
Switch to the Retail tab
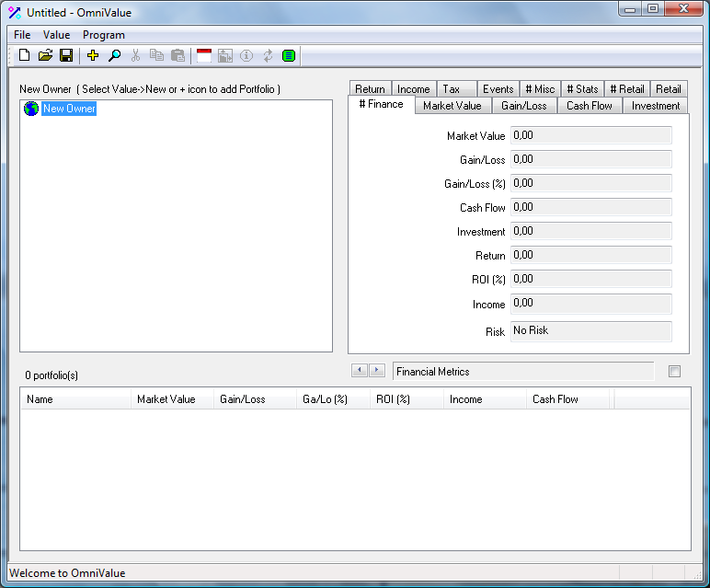669,88
